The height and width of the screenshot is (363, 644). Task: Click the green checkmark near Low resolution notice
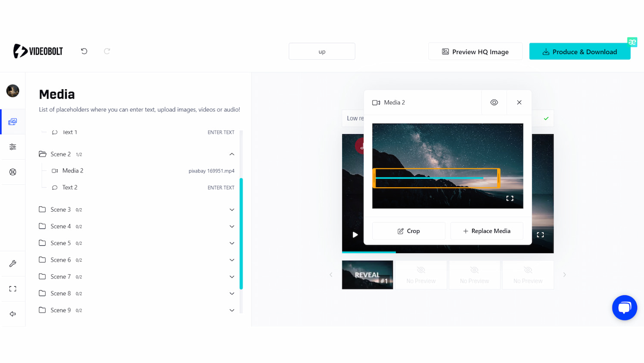click(546, 118)
